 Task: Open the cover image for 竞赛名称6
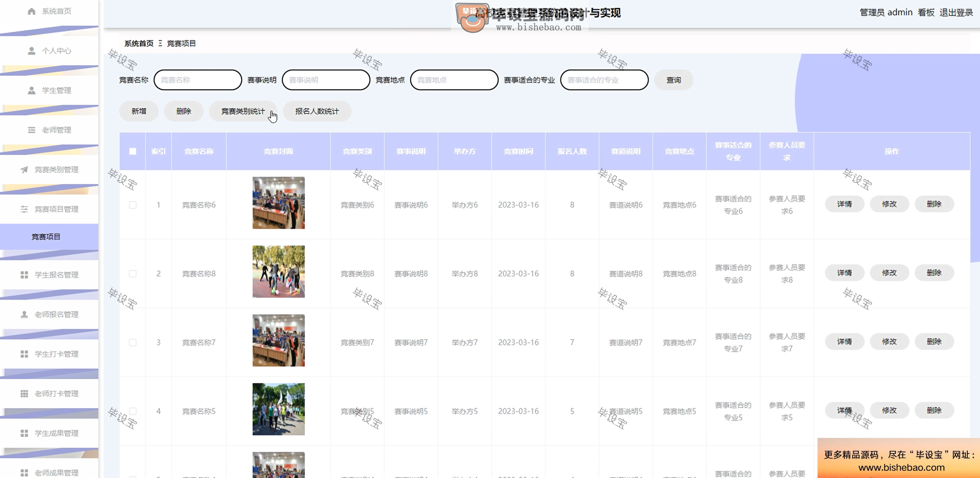(279, 203)
